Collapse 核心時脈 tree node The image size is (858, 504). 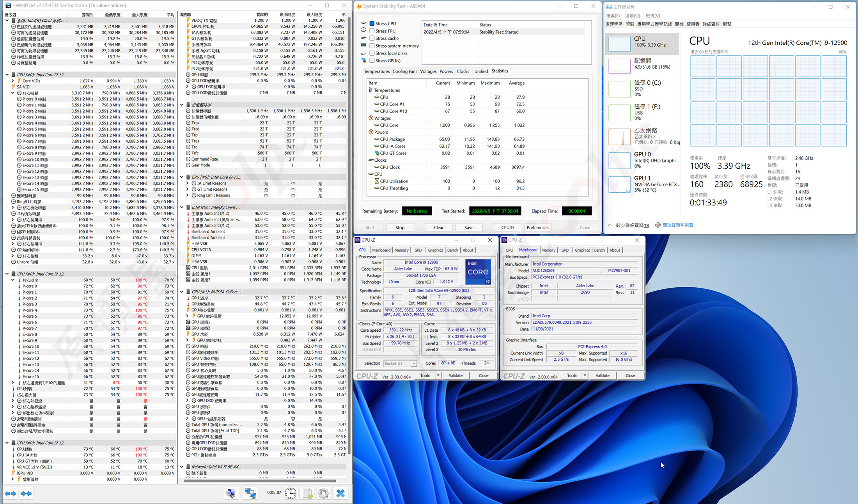click(13, 93)
